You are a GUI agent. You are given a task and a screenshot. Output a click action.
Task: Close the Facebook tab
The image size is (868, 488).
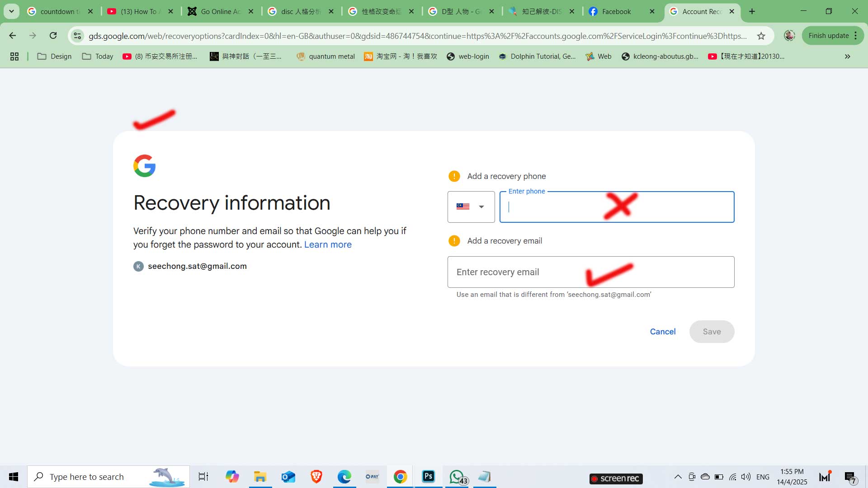pyautogui.click(x=652, y=11)
